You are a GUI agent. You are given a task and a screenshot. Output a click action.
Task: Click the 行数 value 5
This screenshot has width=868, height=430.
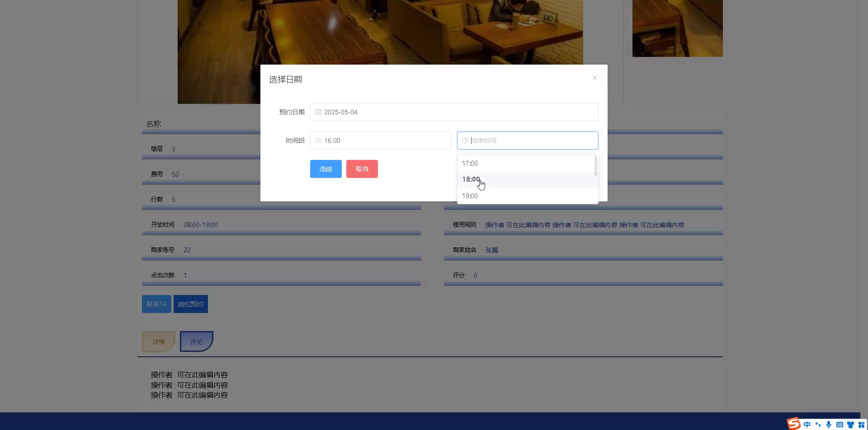173,200
